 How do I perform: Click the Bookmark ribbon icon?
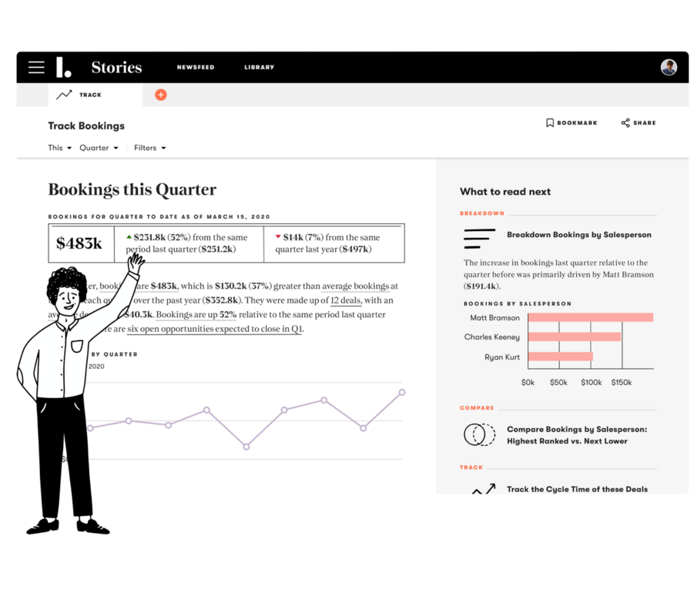[x=549, y=122]
